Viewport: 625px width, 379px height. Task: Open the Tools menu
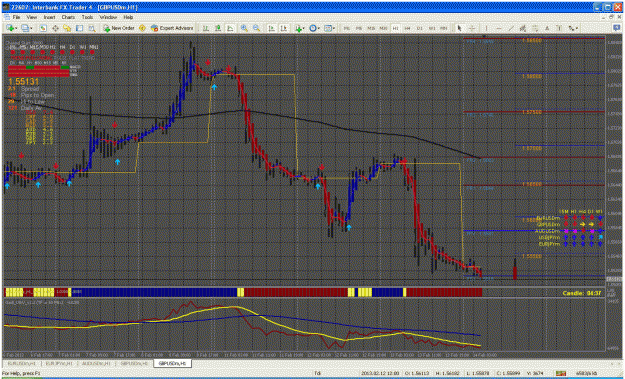point(87,18)
